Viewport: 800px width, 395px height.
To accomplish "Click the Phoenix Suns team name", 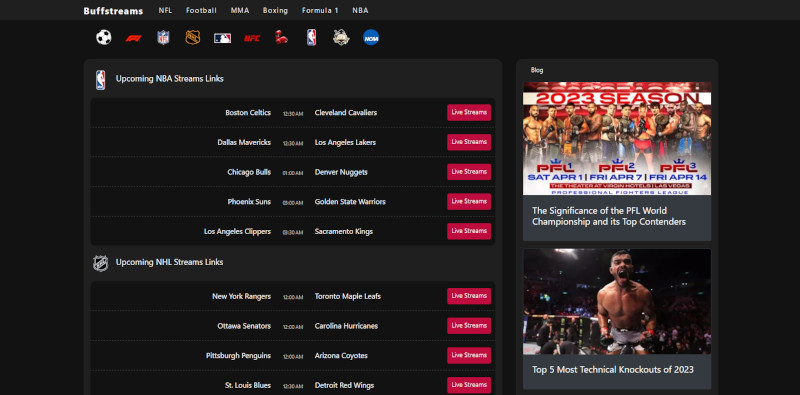I will point(249,202).
